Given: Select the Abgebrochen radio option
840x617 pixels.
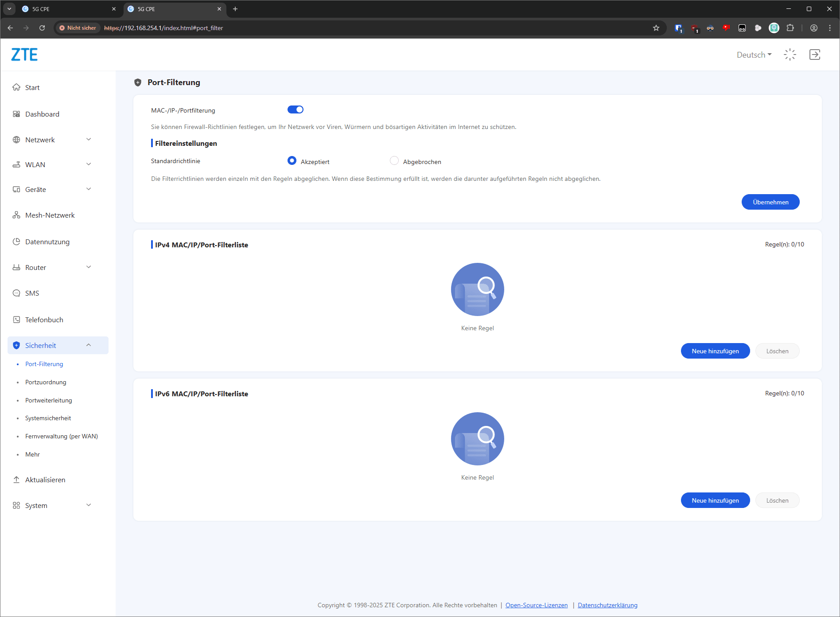Looking at the screenshot, I should (394, 160).
